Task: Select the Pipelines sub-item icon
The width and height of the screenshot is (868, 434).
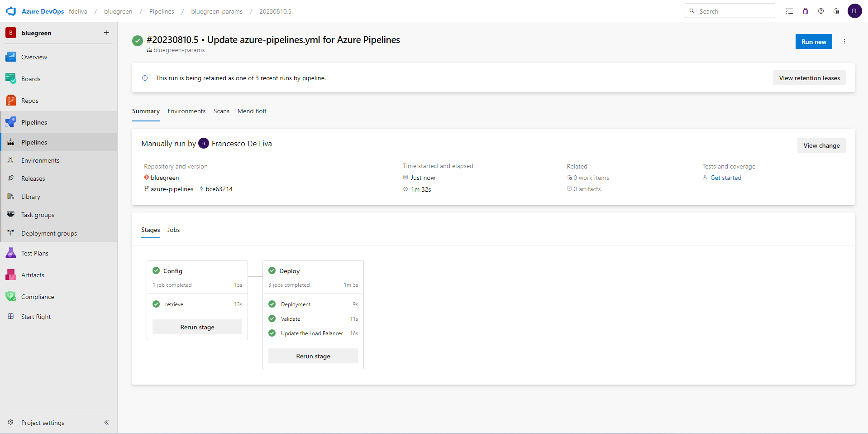Action: 11,142
